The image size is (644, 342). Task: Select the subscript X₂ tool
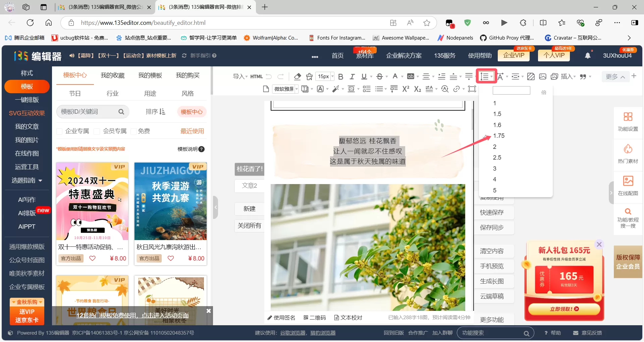[x=417, y=89]
